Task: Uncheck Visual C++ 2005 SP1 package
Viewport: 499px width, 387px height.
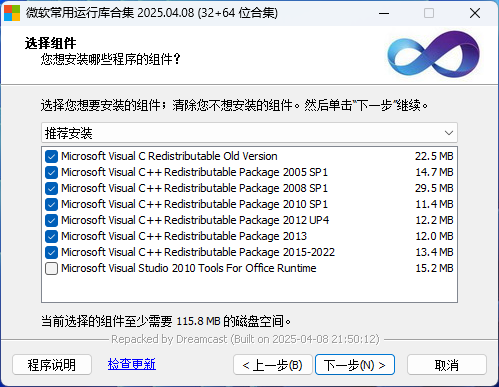Action: pos(51,172)
